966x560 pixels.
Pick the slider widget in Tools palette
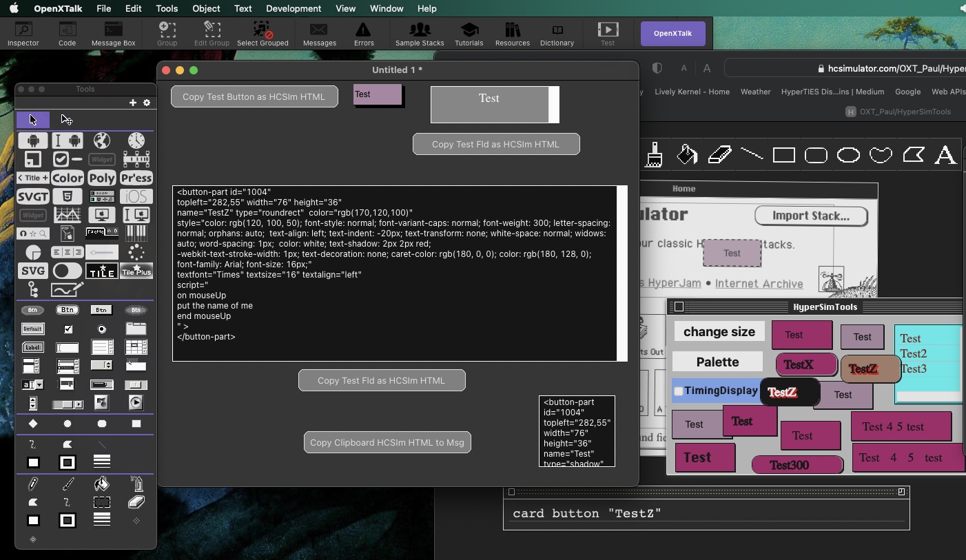[x=102, y=252]
